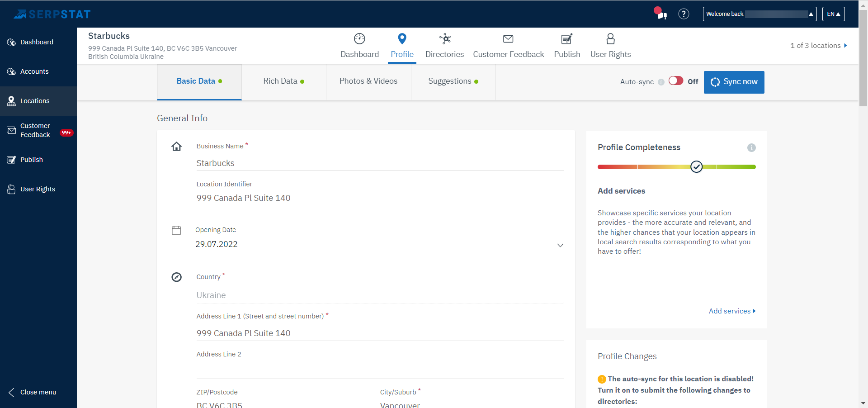
Task: Click the Sync now button
Action: click(x=734, y=82)
